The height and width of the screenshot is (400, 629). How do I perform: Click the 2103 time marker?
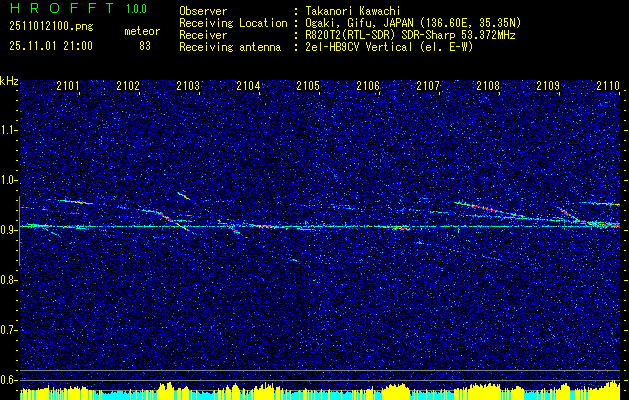coord(188,85)
